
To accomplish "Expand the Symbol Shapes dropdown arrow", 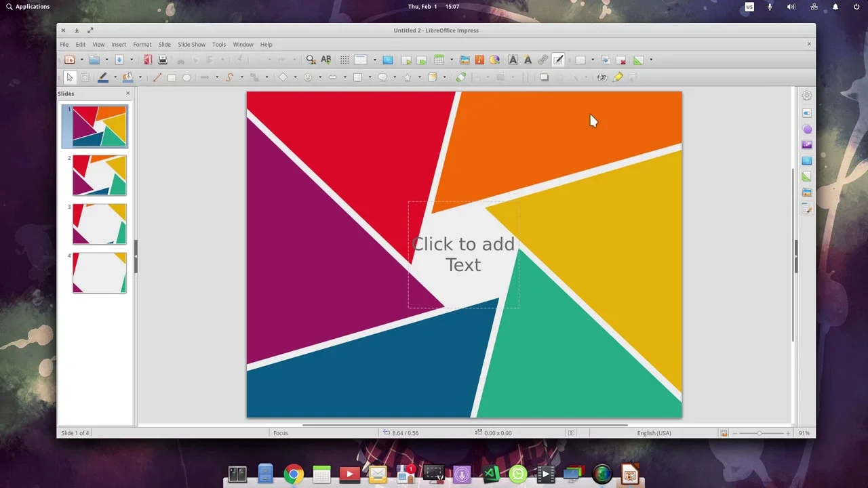I will click(x=320, y=78).
